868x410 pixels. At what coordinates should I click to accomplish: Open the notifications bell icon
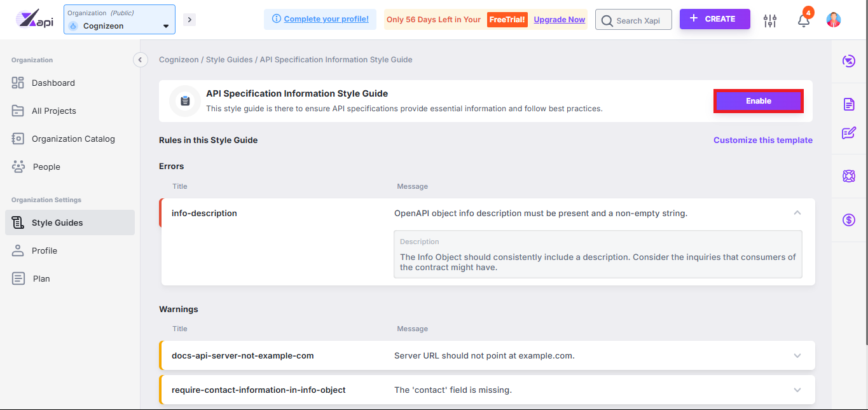(x=804, y=20)
